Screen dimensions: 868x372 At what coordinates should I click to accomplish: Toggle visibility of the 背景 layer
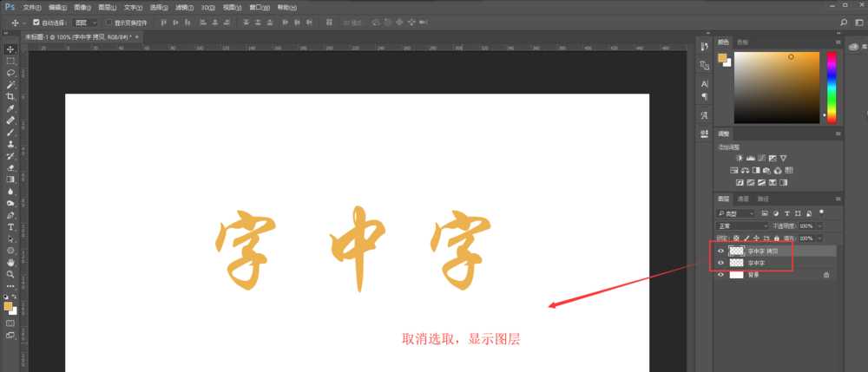pyautogui.click(x=720, y=274)
